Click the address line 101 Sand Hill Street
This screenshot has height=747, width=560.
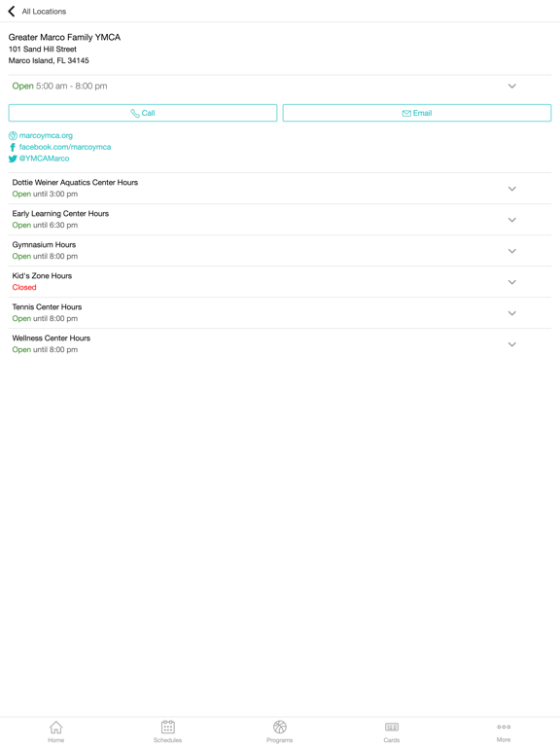43,49
